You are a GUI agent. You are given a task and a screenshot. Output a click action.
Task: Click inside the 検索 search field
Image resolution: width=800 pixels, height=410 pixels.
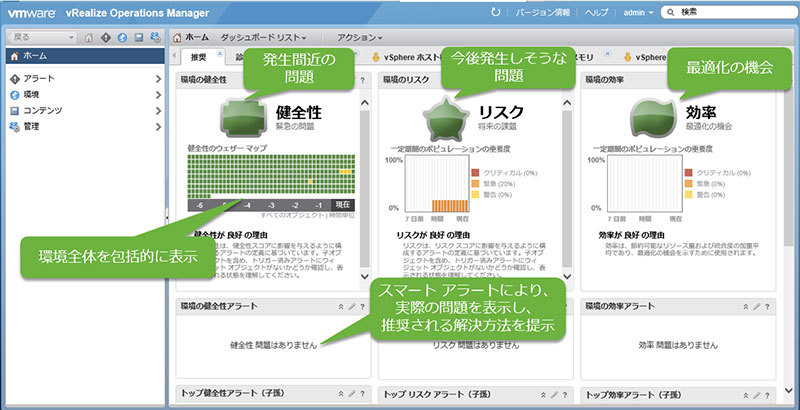pos(730,12)
